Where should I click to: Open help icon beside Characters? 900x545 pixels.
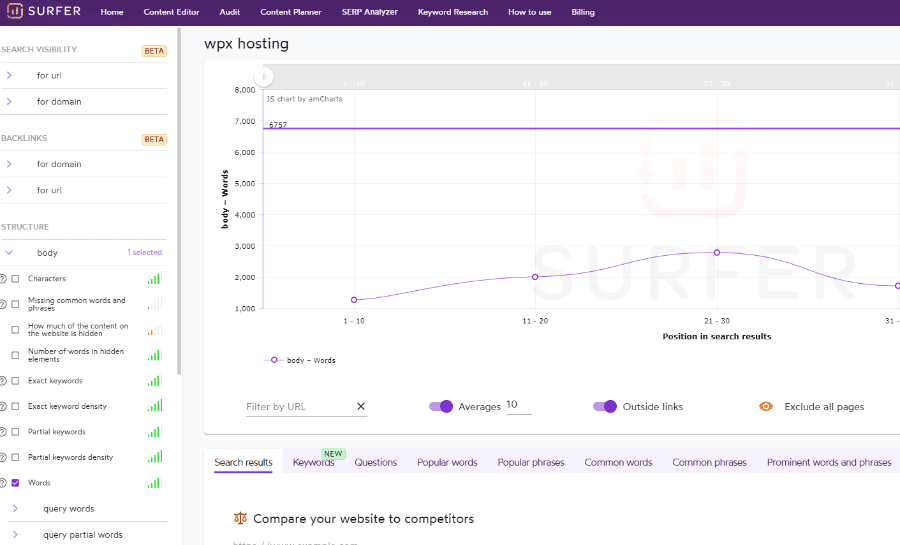pyautogui.click(x=2, y=279)
